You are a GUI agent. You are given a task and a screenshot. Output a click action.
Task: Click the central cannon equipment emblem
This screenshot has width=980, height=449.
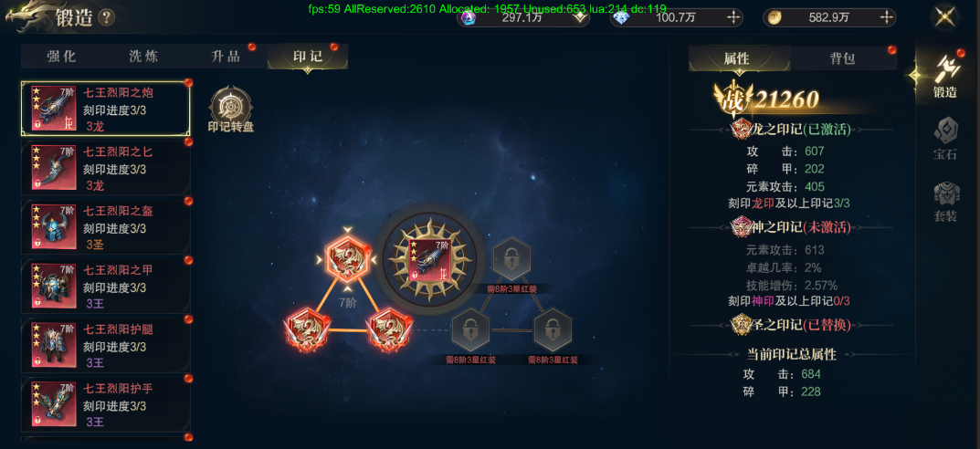429,258
